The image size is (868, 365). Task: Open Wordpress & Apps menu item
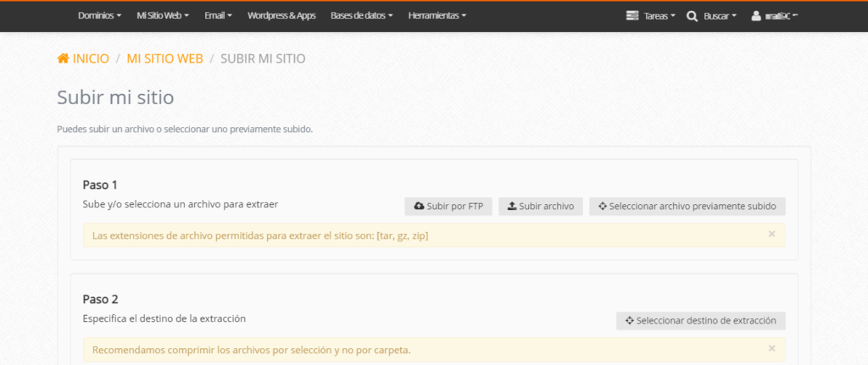click(x=281, y=16)
